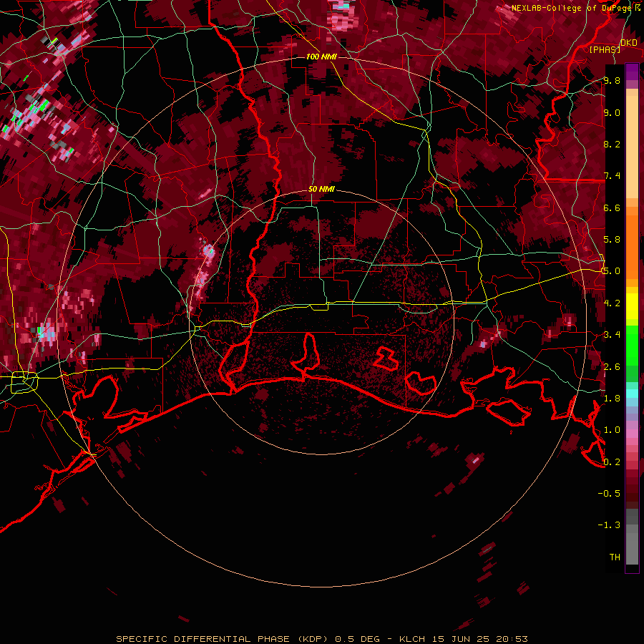Pick the peach band beside 8.2
Image resolution: width=644 pixels, height=644 pixels.
tap(632, 148)
